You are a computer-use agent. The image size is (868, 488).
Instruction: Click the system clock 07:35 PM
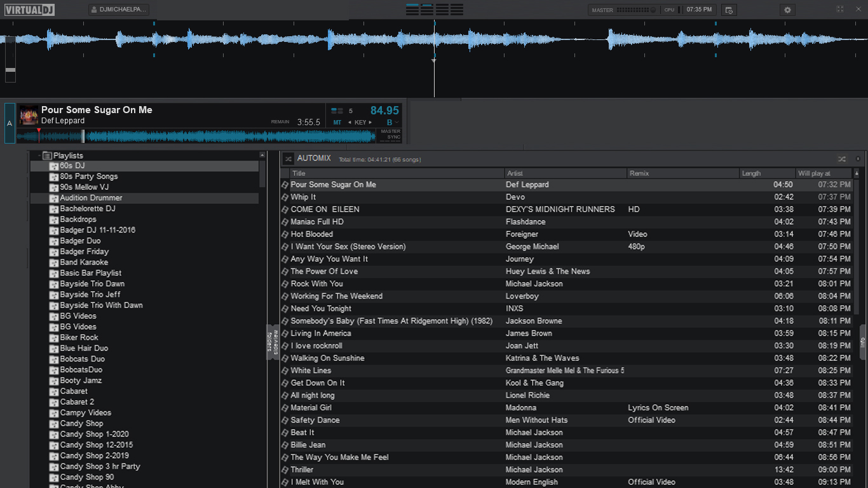click(x=699, y=10)
